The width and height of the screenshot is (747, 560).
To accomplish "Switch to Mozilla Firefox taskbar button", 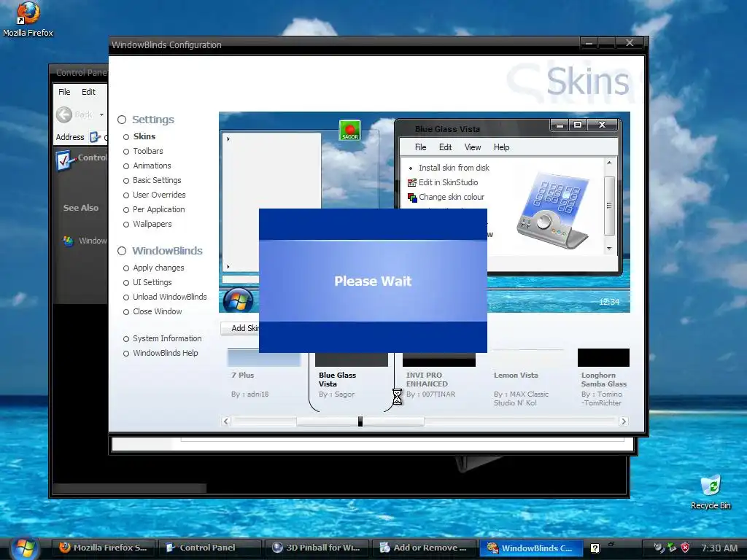I will tap(104, 548).
